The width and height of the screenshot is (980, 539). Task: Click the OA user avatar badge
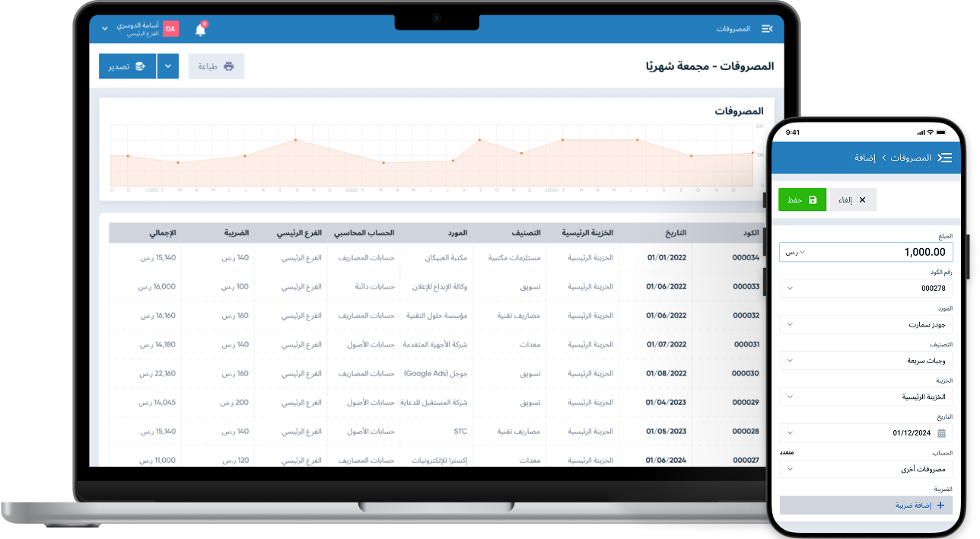(170, 29)
